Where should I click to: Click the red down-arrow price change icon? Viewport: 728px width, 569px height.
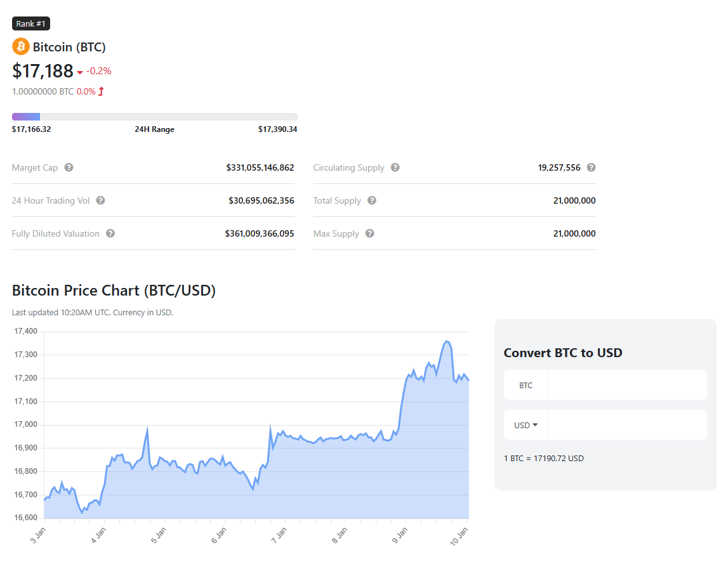[80, 72]
